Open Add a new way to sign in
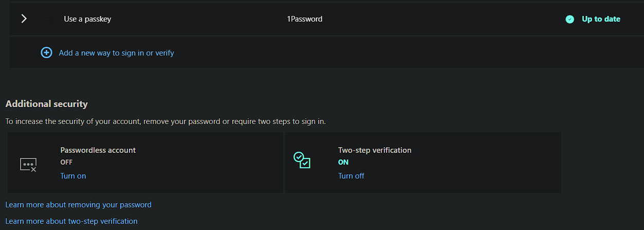Screen dimensions: 644x230 point(116,52)
